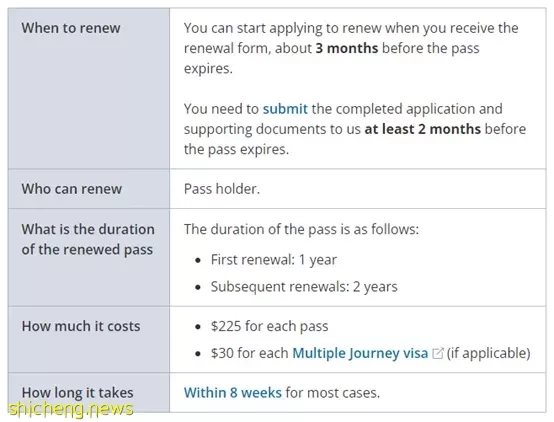The height and width of the screenshot is (422, 554).
Task: Click the 'Pass holder.' cell text
Action: 222,189
